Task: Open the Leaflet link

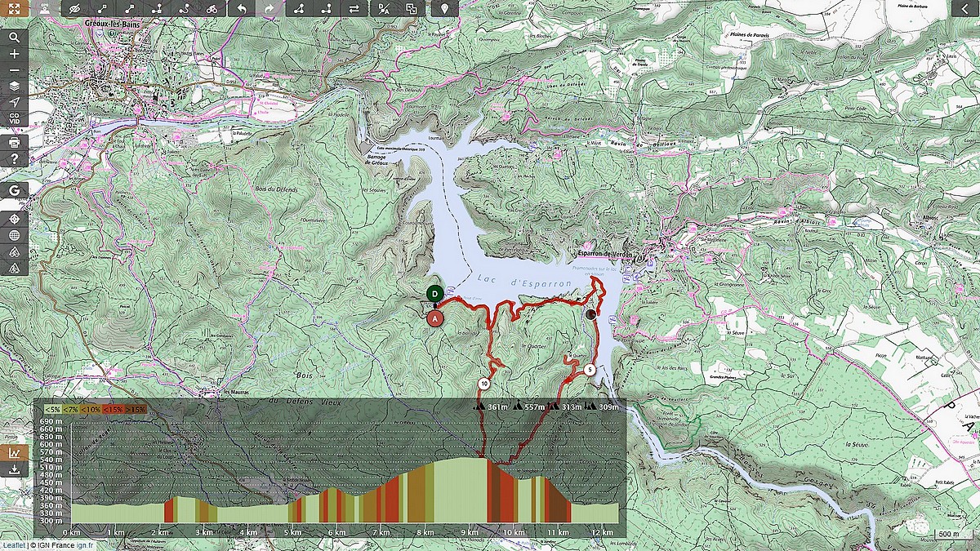Action: click(x=13, y=545)
